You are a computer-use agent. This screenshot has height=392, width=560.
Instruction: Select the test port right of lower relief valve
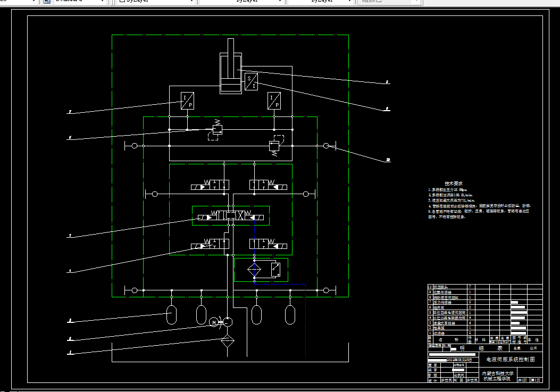(x=326, y=146)
